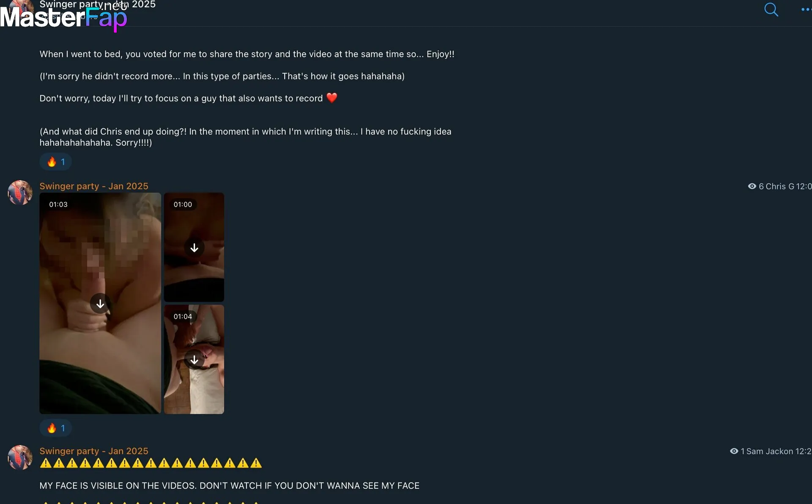Open the three-dots more options menu
Screen dimensions: 812x504
pyautogui.click(x=806, y=10)
